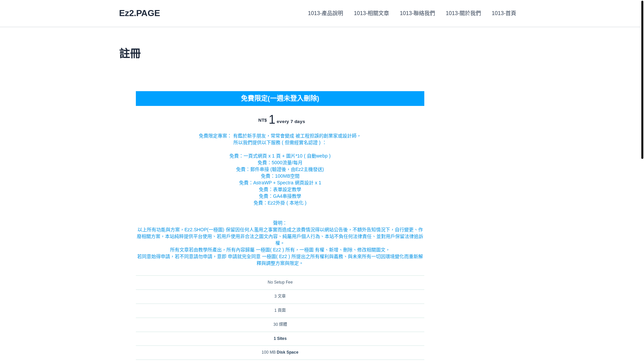Screen dimensions: 644x362
Task: Click the No Setup Fee row
Action: point(280,283)
